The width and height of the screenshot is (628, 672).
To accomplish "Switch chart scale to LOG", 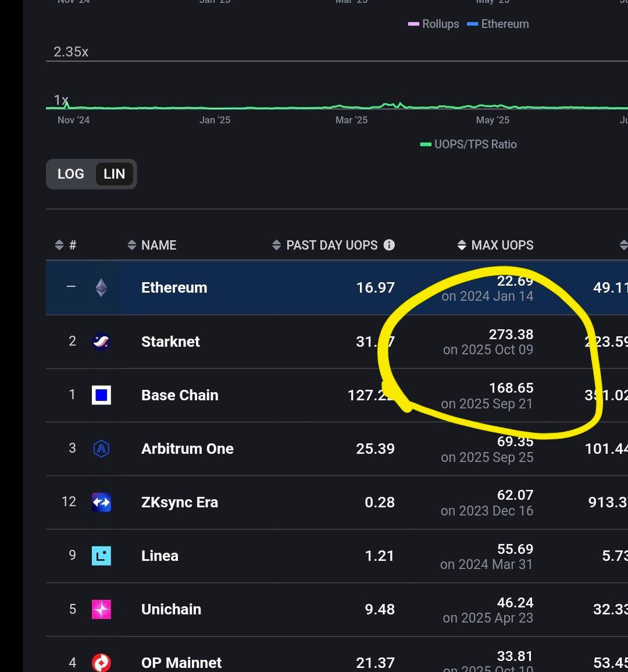I will 71,174.
